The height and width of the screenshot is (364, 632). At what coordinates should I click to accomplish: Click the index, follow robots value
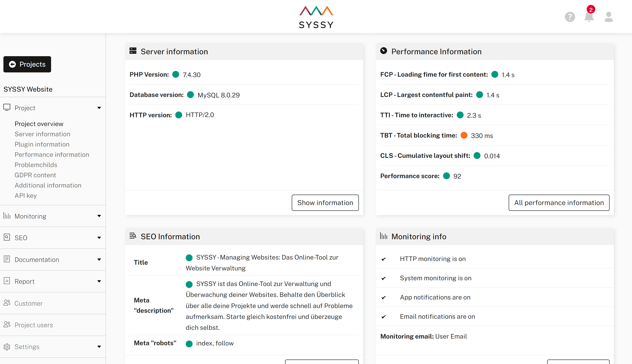(x=215, y=343)
